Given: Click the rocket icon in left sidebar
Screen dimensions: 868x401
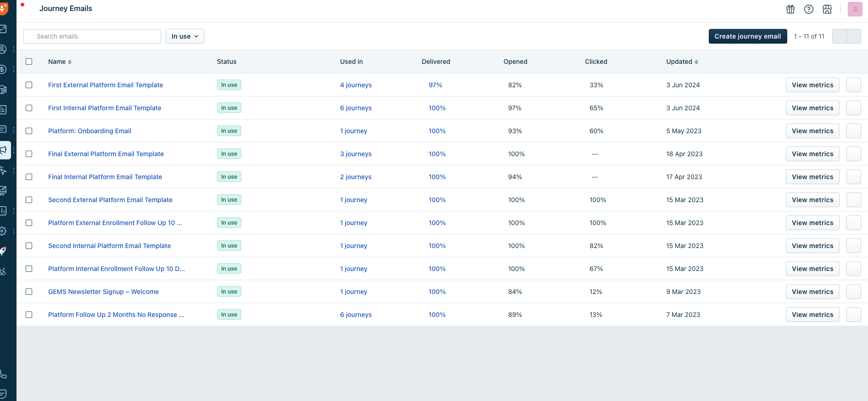Looking at the screenshot, I should click(x=4, y=251).
